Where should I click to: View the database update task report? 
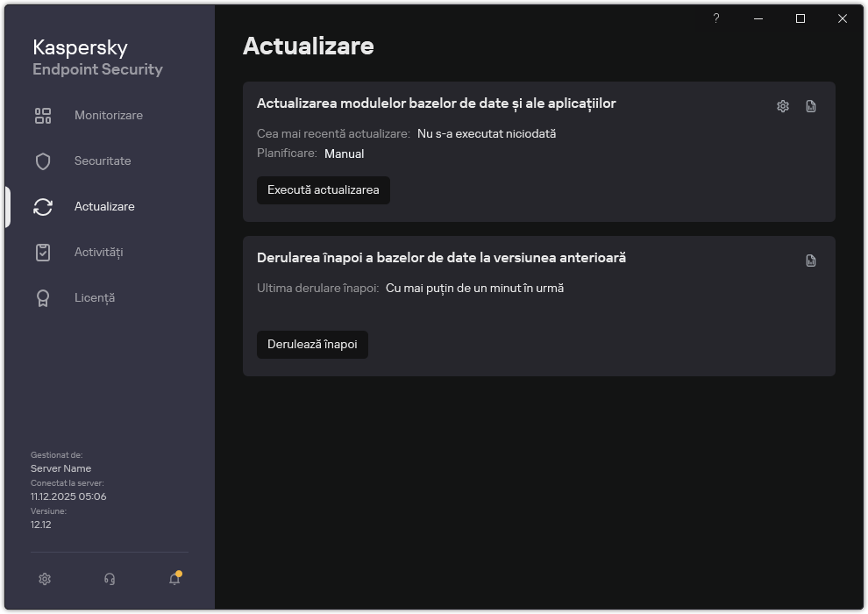coord(810,105)
